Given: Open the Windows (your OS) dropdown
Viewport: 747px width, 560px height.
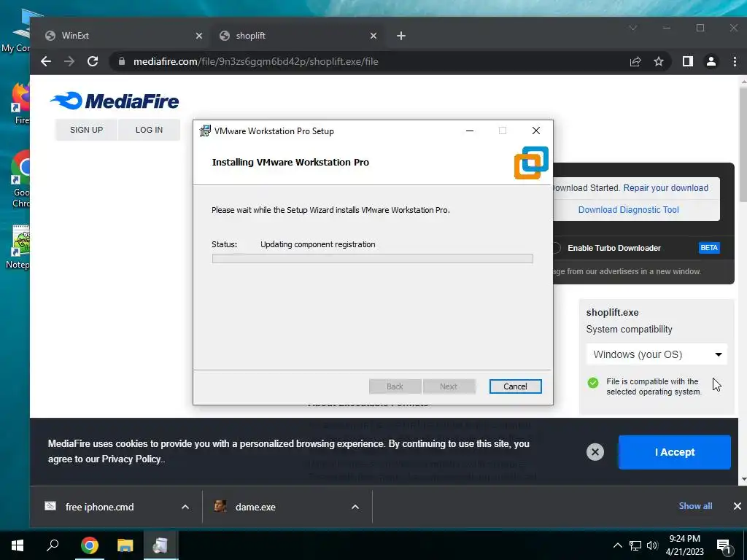Looking at the screenshot, I should [657, 354].
